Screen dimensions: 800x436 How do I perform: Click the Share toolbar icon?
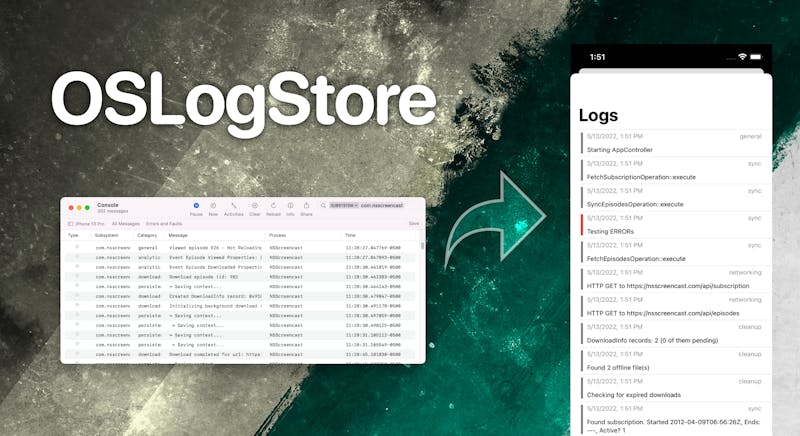(x=306, y=207)
